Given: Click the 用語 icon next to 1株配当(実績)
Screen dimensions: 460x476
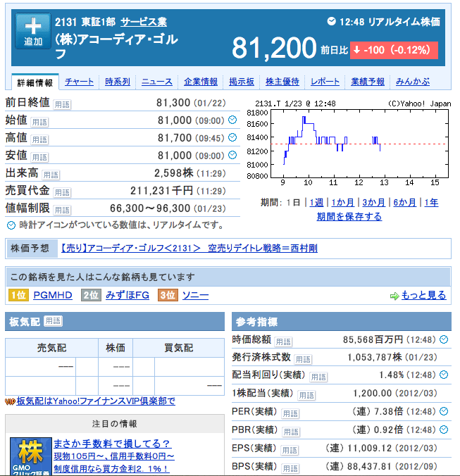Looking at the screenshot, I should coord(306,395).
